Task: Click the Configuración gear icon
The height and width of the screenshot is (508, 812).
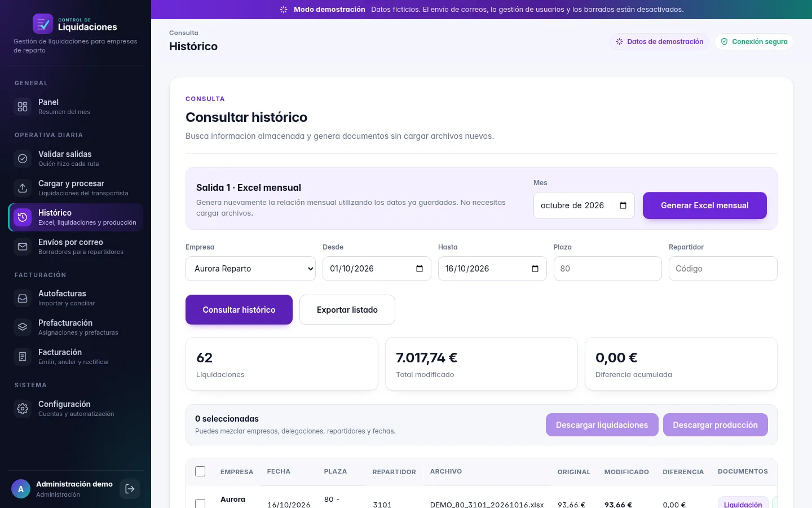Action: (23, 409)
